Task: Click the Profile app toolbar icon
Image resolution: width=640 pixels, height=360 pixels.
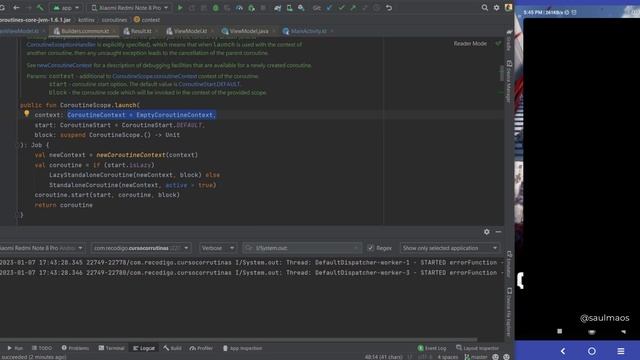Action: [239, 8]
